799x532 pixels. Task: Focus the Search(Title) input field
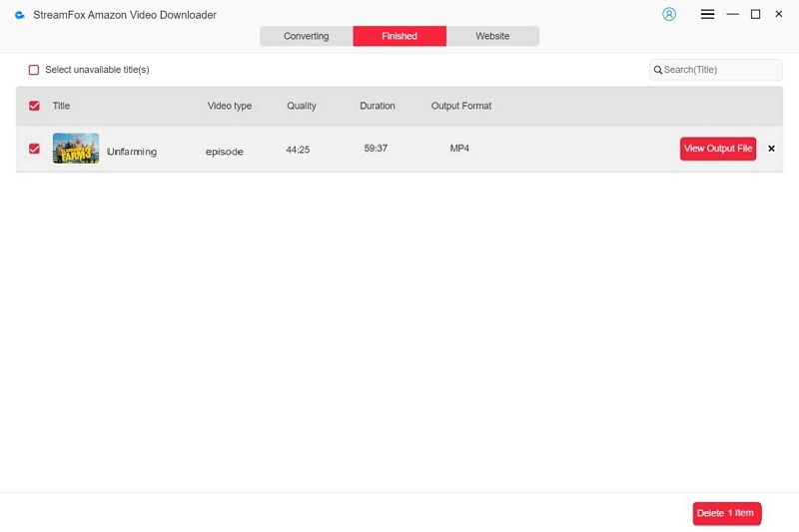point(716,70)
